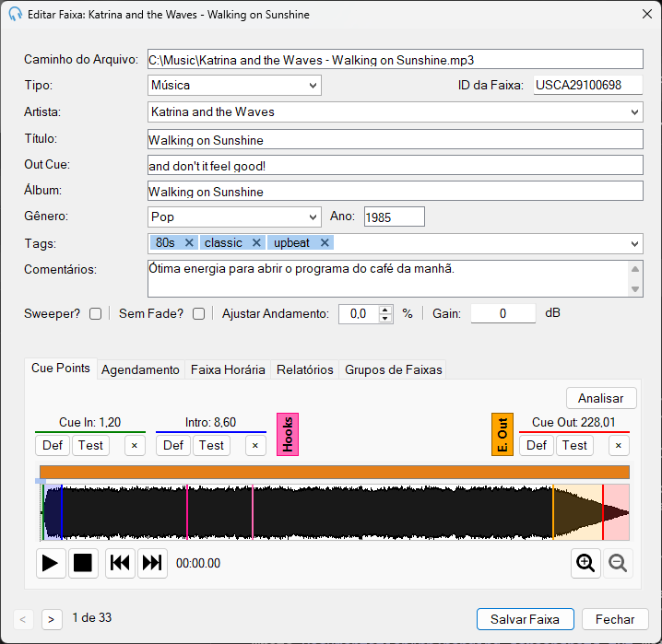662x644 pixels.
Task: Open the Grupos de Faixas tab
Action: 393,369
